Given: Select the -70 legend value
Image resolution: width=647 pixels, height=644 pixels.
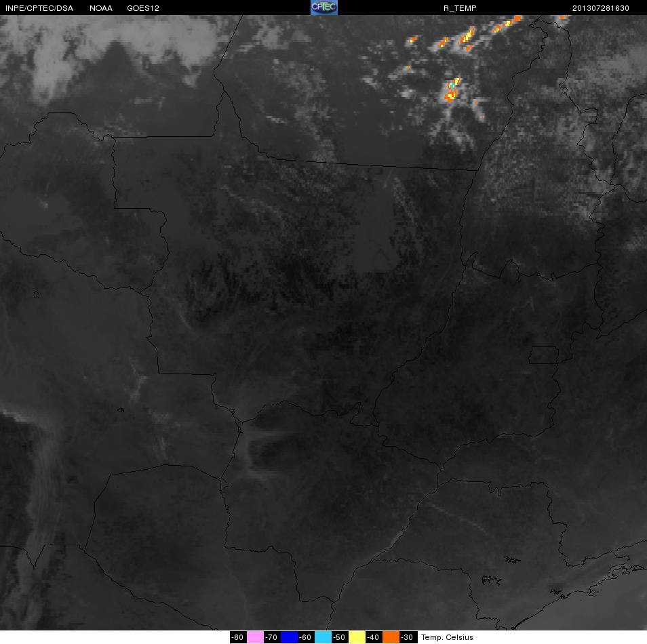Looking at the screenshot, I should 272,637.
